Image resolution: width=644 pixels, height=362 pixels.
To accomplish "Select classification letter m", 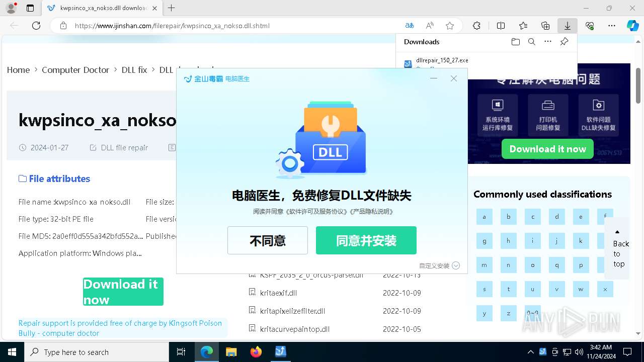I will [x=485, y=265].
